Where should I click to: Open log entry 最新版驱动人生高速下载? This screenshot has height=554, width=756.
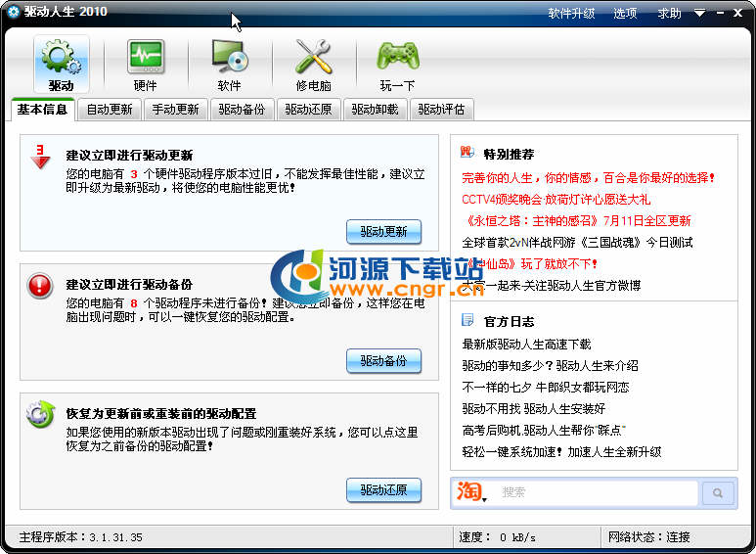[526, 345]
